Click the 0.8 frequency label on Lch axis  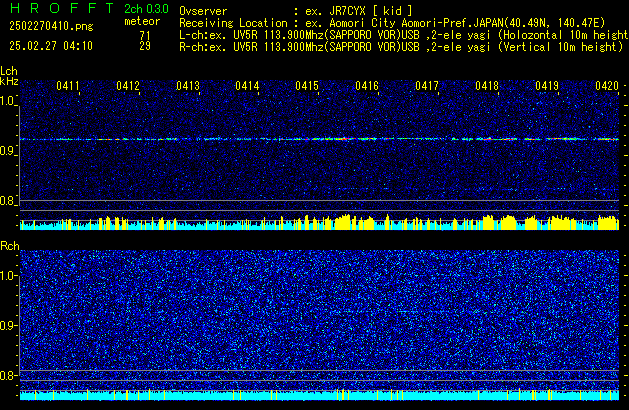coord(7,201)
